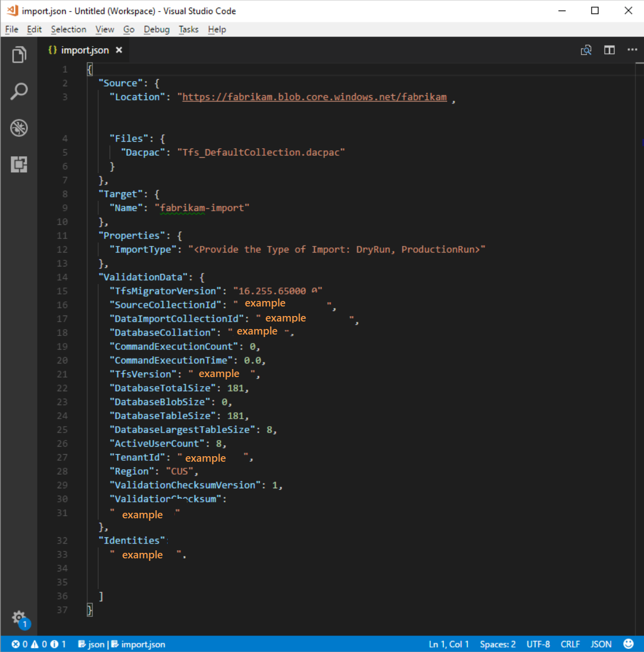Click the feedback smiley in status bar
The image size is (644, 652).
click(x=629, y=644)
